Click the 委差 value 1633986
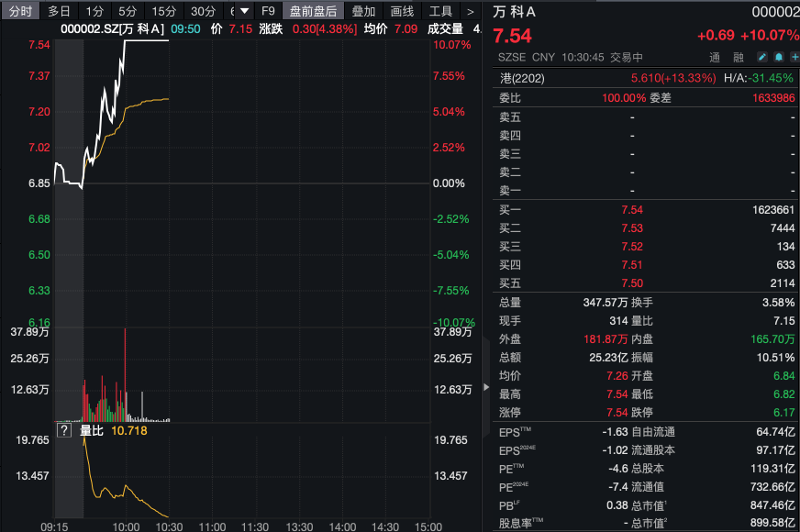Viewport: 800px width, 532px height. 773,98
